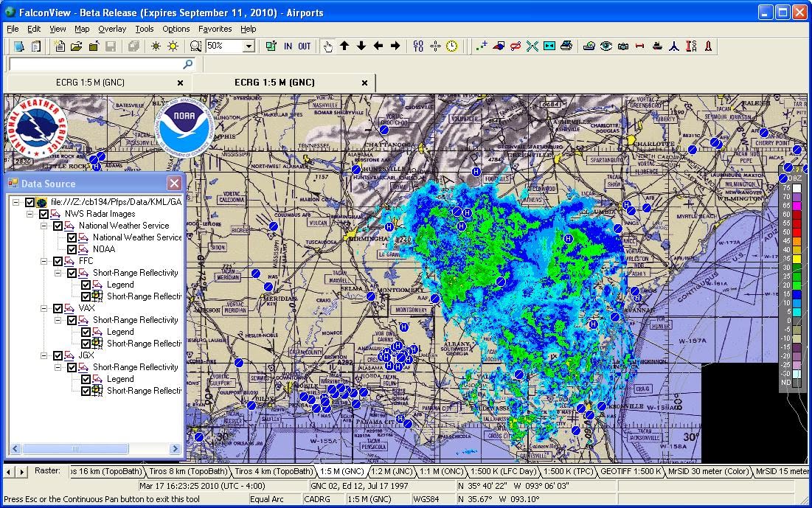
Task: Click the center crosshair tool
Action: coord(435,46)
